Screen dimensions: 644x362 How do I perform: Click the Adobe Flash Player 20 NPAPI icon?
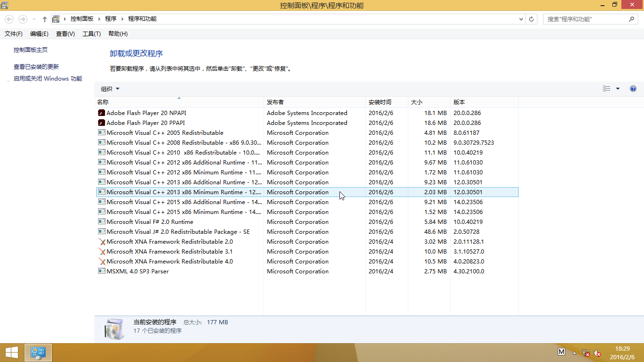(x=101, y=113)
